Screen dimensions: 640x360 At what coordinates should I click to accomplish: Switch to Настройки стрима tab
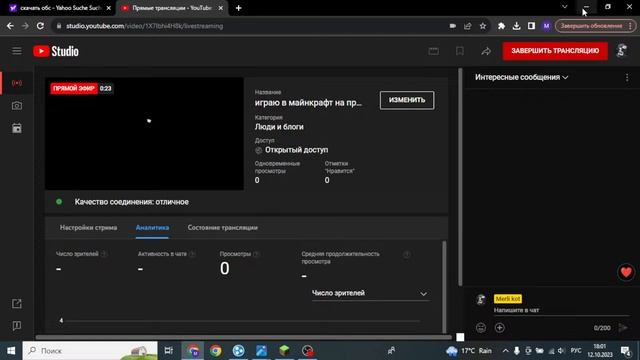(89, 227)
